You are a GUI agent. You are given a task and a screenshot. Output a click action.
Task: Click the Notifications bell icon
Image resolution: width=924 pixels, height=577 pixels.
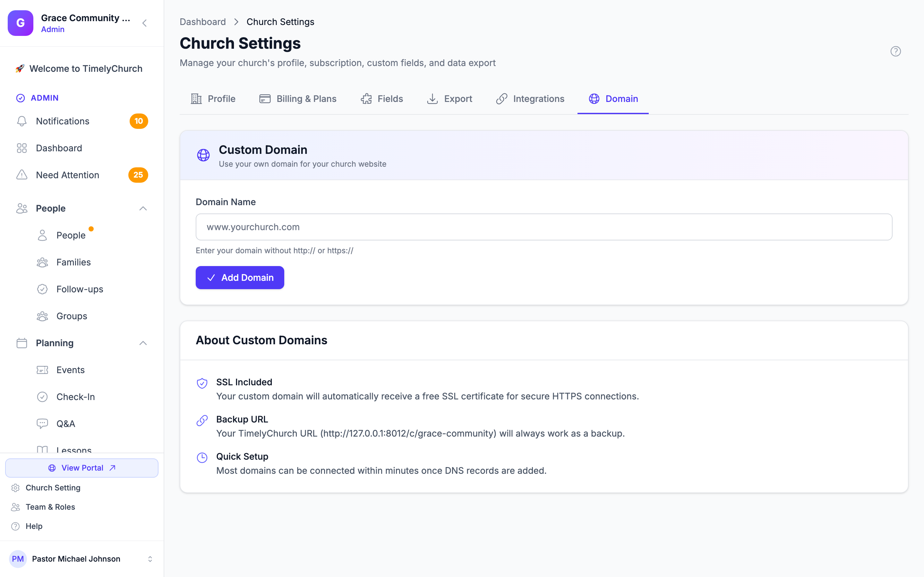(22, 121)
